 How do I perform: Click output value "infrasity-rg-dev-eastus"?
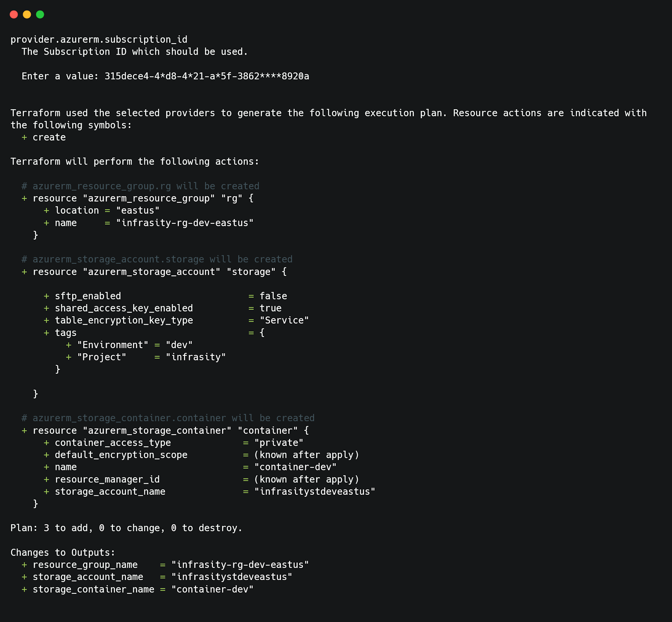(240, 565)
